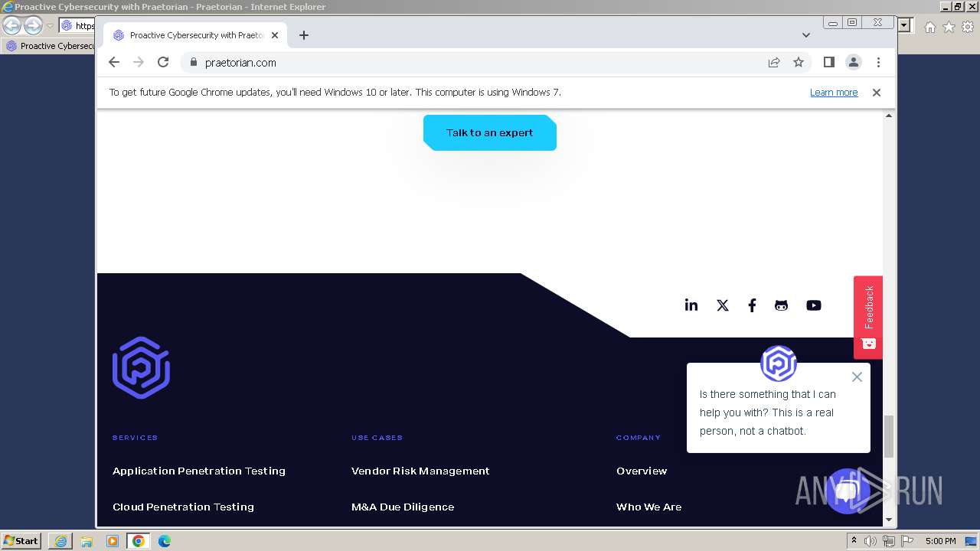Click Internet Explorer forward button

click(33, 26)
